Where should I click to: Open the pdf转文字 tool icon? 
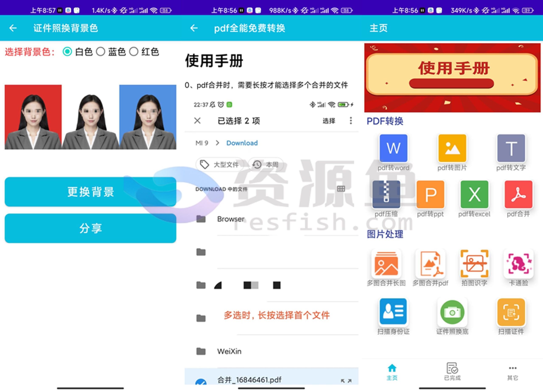(511, 148)
